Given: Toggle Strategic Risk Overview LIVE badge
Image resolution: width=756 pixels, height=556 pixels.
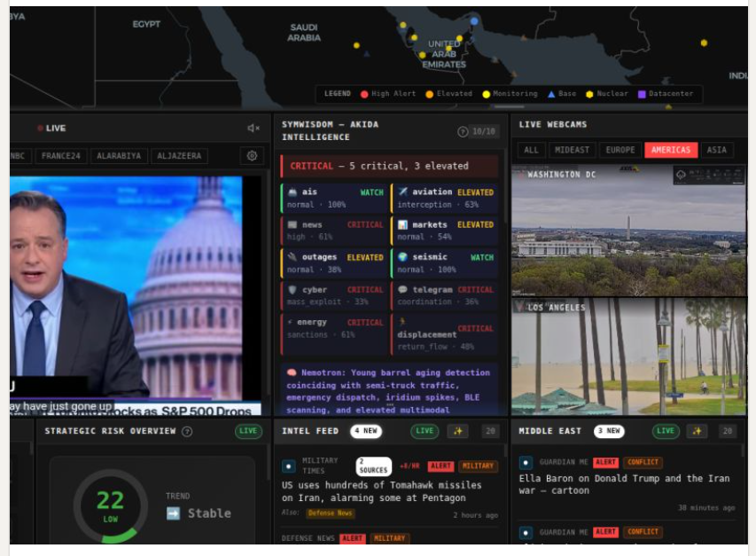Looking at the screenshot, I should point(248,431).
